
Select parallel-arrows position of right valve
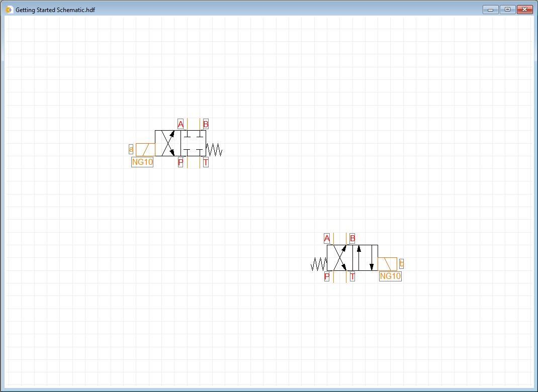(x=365, y=258)
